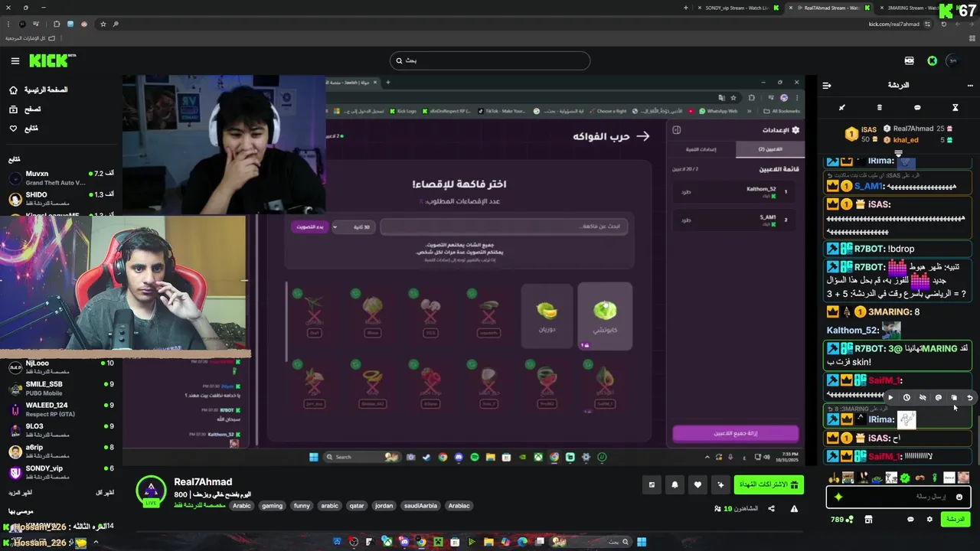Click the inline clock control in chat
This screenshot has width=980, height=551.
(x=906, y=397)
